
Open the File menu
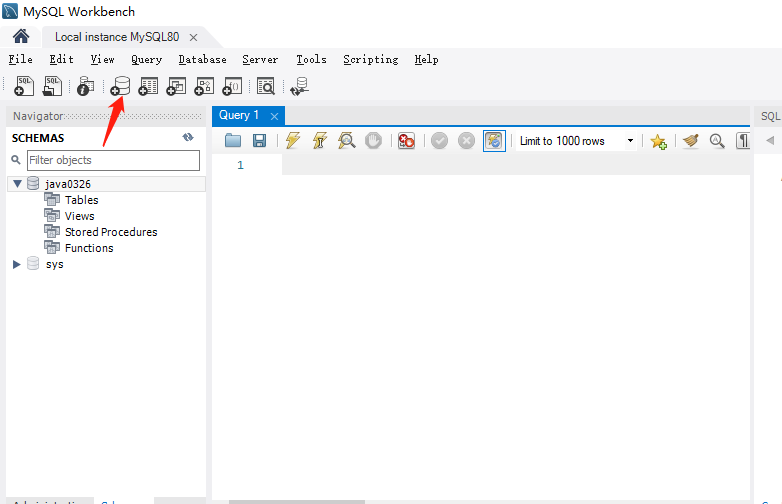(20, 59)
